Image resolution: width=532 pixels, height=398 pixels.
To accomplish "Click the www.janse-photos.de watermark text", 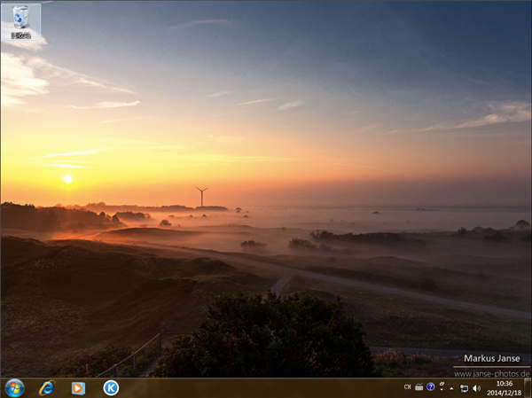I will [492, 373].
